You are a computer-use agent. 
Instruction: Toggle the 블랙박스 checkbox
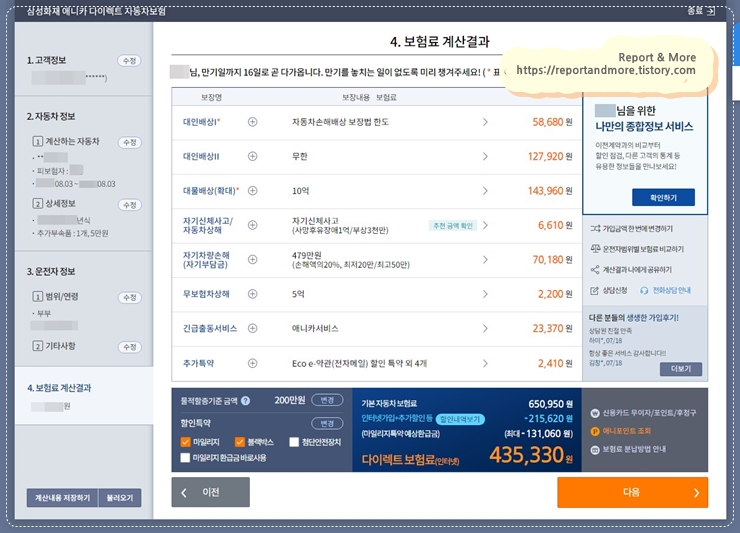click(240, 442)
